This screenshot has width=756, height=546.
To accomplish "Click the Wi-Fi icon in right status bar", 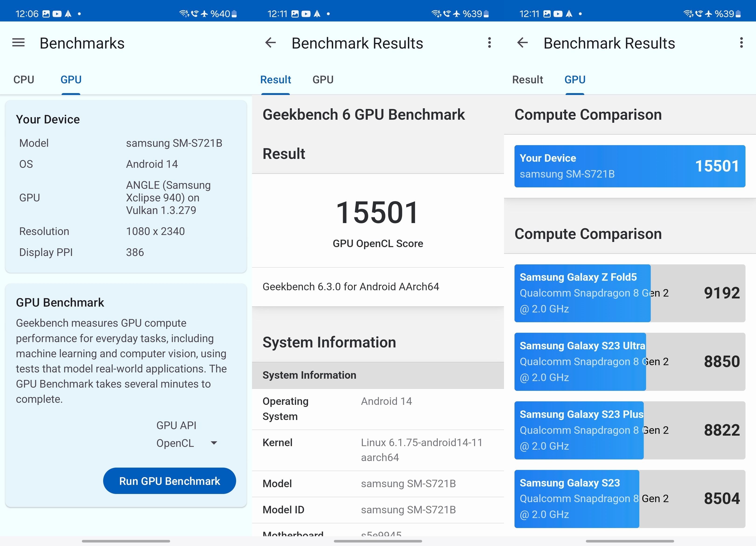I will [x=688, y=14].
